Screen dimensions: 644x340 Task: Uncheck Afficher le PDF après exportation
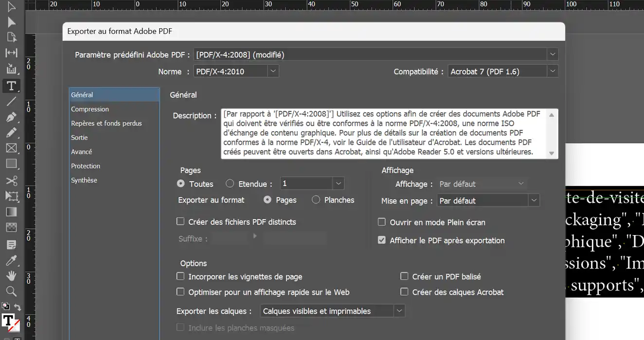[x=382, y=240]
